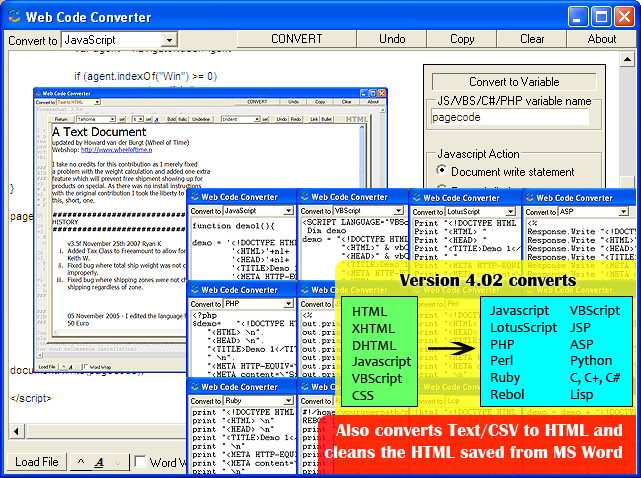This screenshot has width=641, height=478.
Task: Click Copy in the Text to HTML window
Action: pyautogui.click(x=320, y=102)
